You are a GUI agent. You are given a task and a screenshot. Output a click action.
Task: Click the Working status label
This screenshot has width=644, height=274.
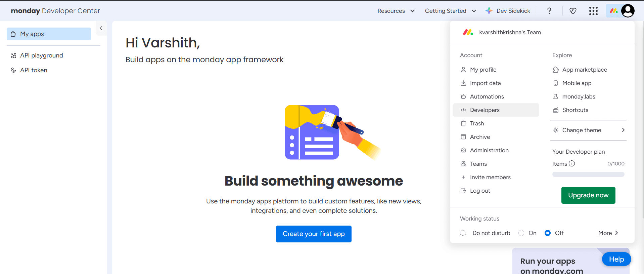479,219
